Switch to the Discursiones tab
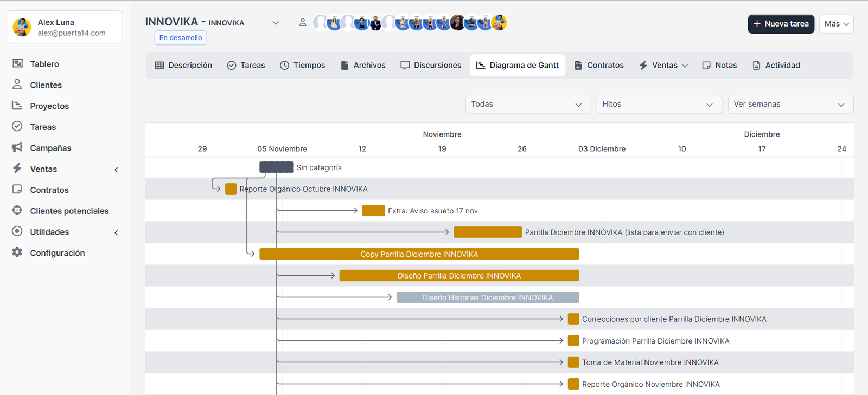 pos(431,66)
